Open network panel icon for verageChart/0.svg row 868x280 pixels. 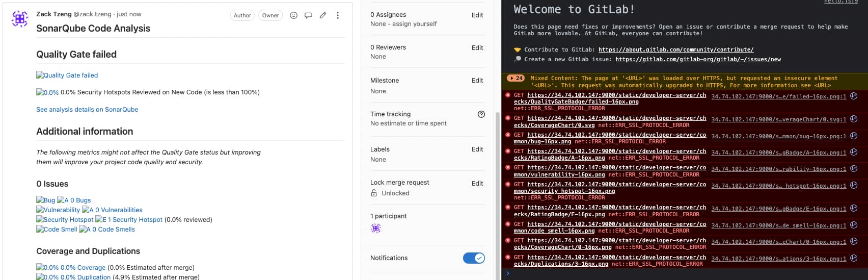click(x=854, y=119)
